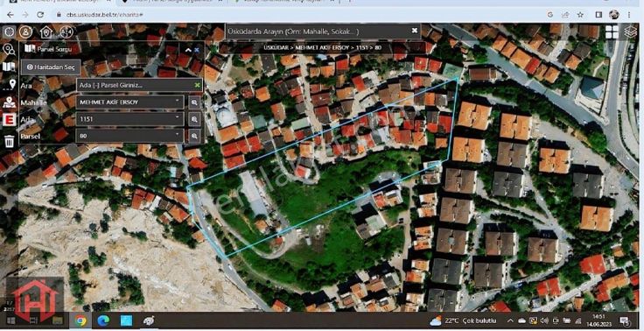
Task: Select the trash delete tool in sidebar
Action: [x=9, y=141]
